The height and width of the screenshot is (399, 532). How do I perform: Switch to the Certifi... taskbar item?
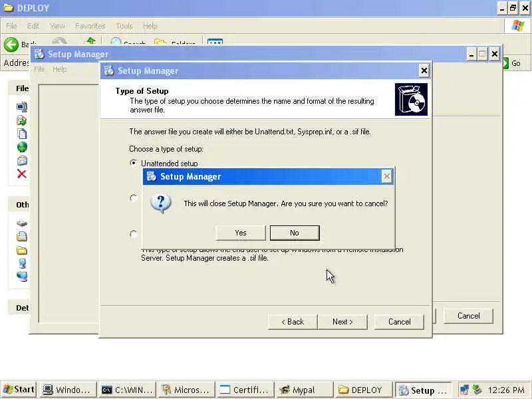pyautogui.click(x=245, y=390)
